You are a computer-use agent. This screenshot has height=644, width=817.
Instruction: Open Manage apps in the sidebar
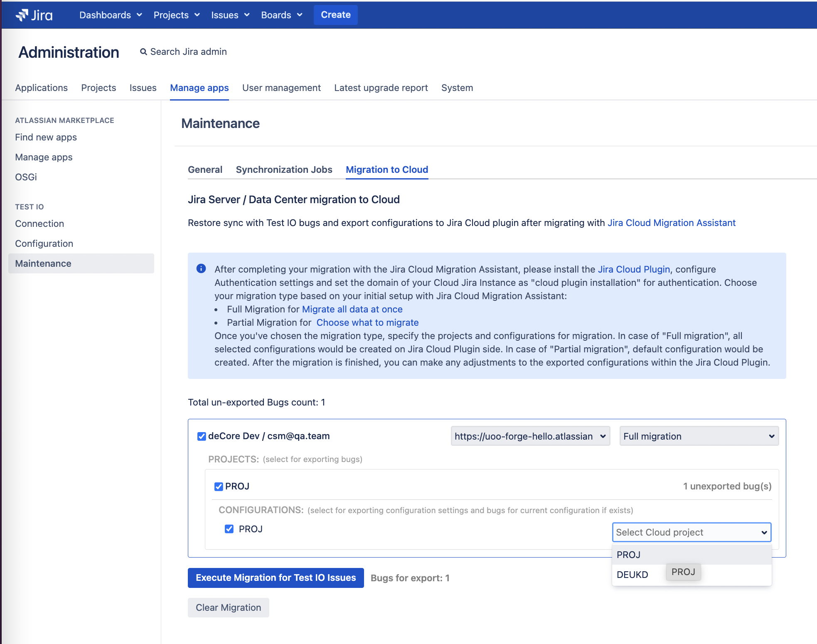(44, 157)
